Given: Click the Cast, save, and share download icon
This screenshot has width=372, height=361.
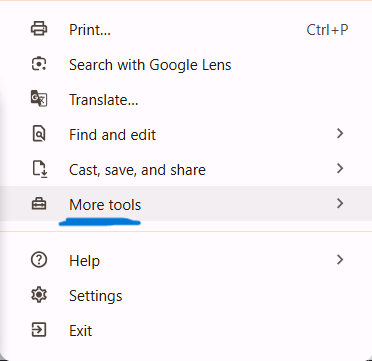Looking at the screenshot, I should point(40,169).
